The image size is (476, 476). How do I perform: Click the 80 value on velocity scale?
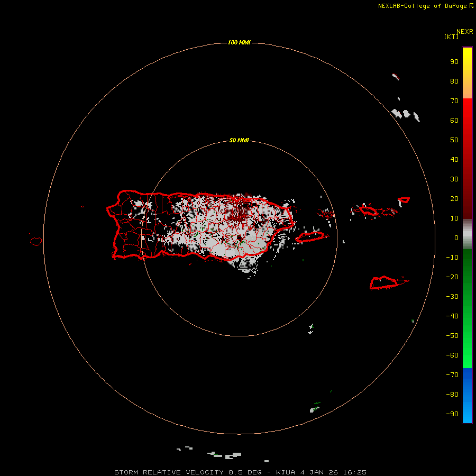tap(454, 81)
